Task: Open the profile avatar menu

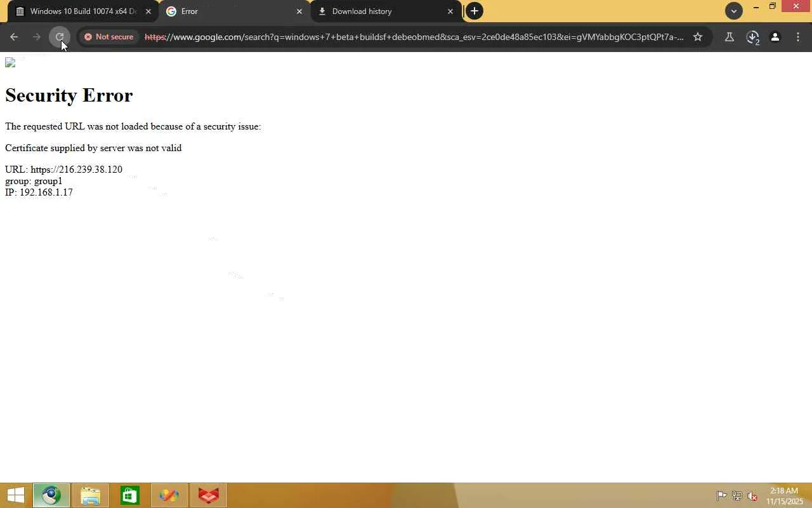Action: coord(775,37)
